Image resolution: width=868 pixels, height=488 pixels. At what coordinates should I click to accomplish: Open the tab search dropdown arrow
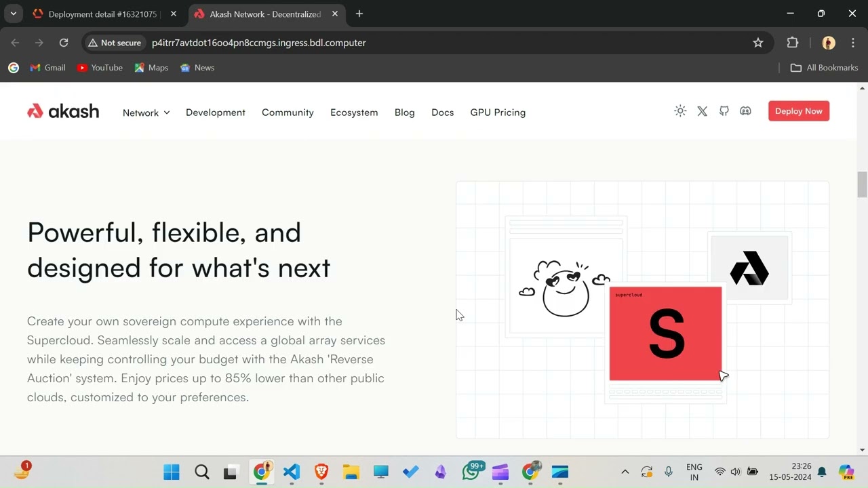pos(13,14)
